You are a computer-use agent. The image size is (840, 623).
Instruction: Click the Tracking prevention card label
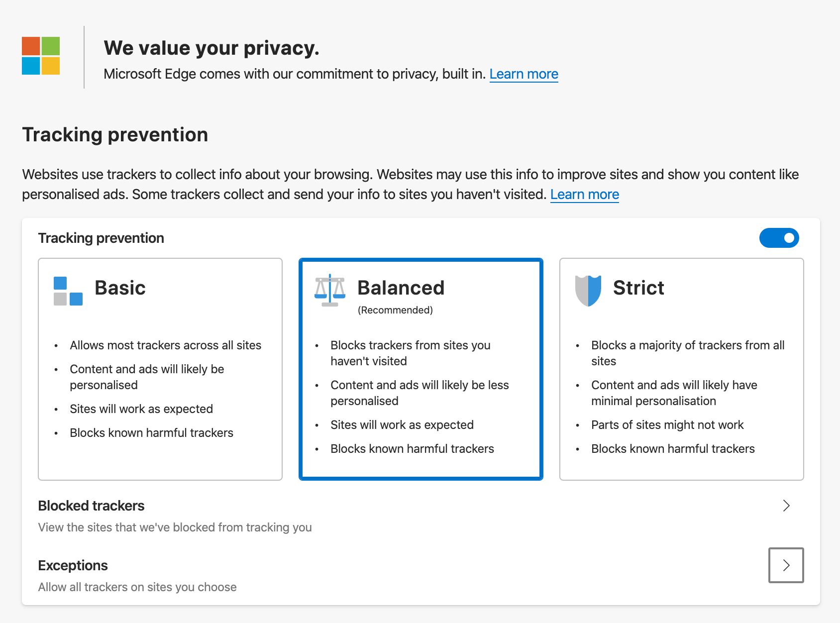pos(101,238)
